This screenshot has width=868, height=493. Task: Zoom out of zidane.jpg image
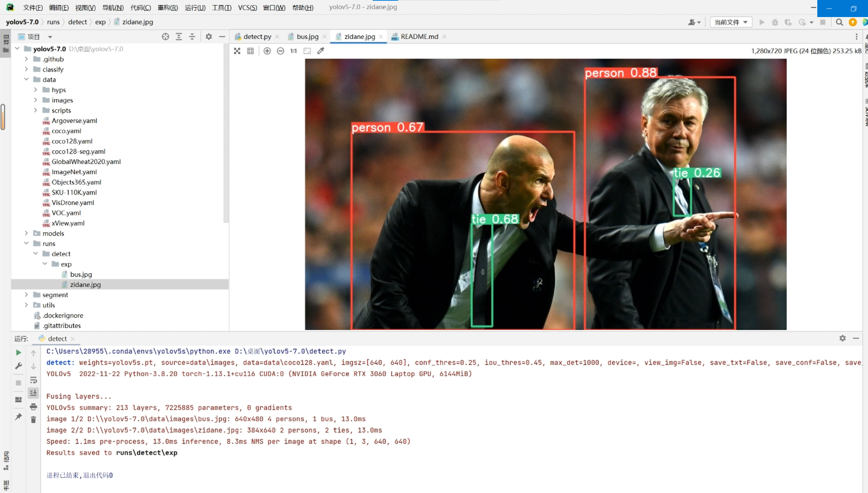[280, 51]
